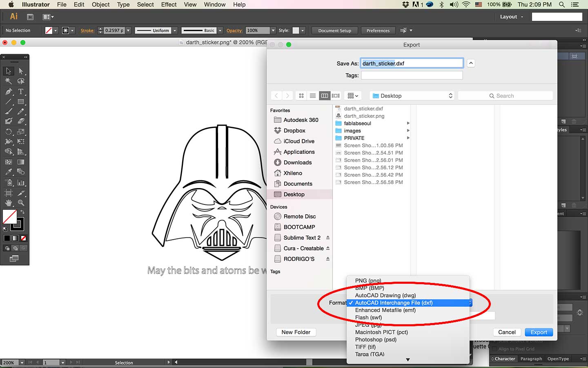This screenshot has width=588, height=368.
Task: Select the Zoom tool
Action: pos(21,203)
